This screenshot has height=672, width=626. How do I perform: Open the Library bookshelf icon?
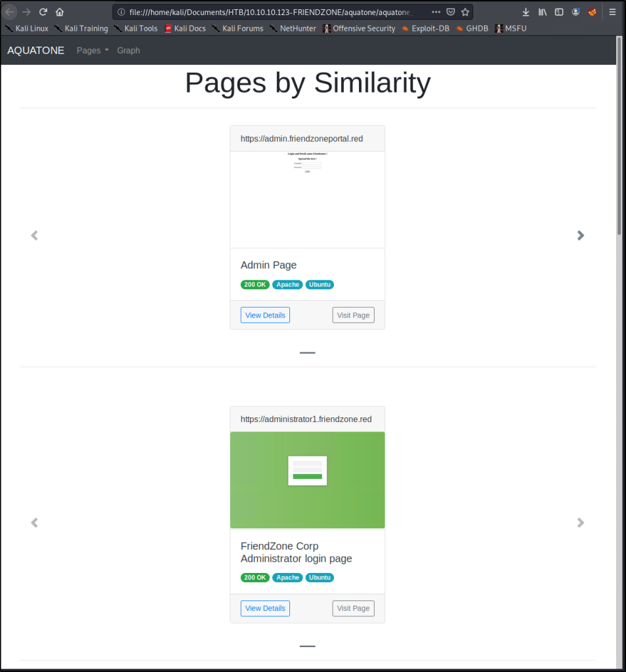(x=543, y=12)
